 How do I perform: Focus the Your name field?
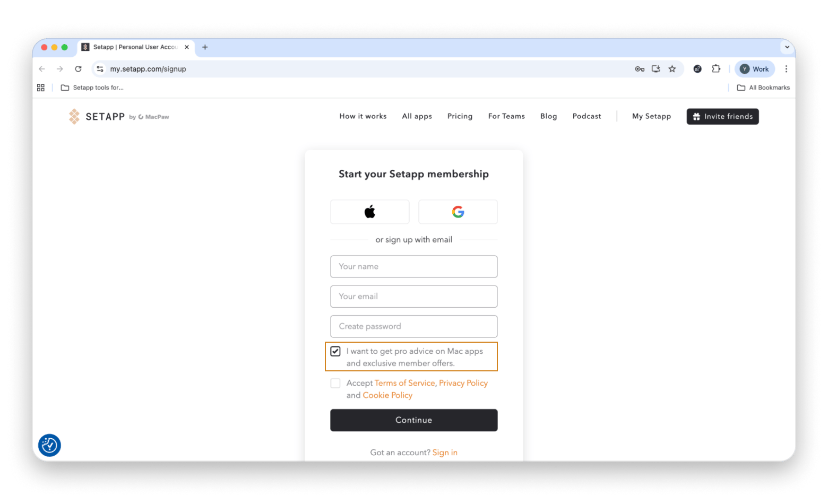coord(414,266)
